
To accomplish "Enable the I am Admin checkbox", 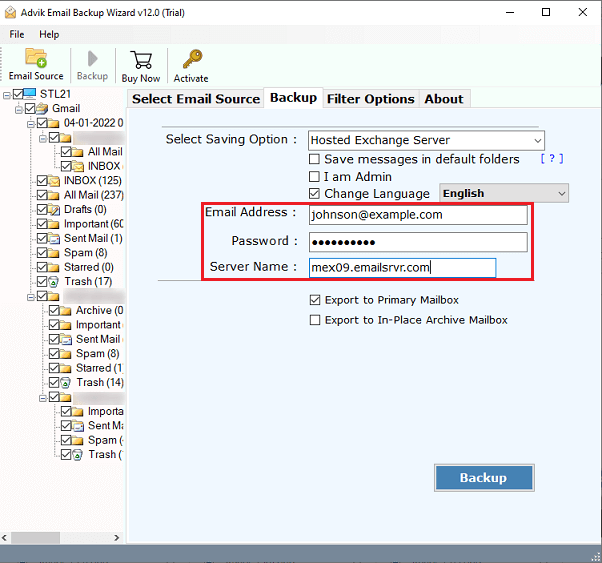I will 314,177.
